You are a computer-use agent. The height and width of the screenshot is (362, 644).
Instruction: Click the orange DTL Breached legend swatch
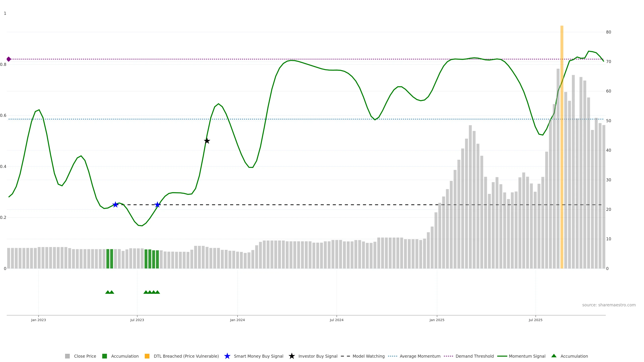point(147,356)
